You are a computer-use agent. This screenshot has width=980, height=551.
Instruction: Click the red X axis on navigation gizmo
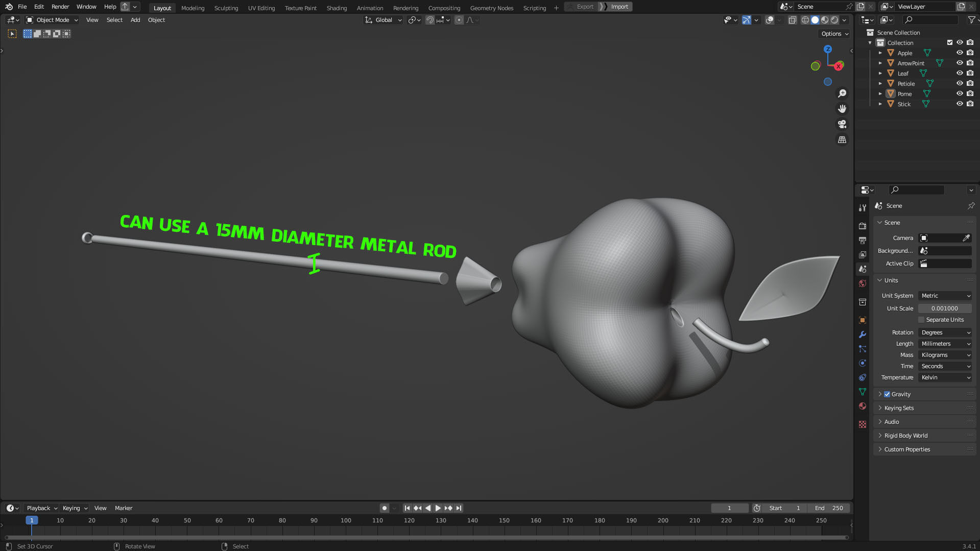tap(839, 66)
